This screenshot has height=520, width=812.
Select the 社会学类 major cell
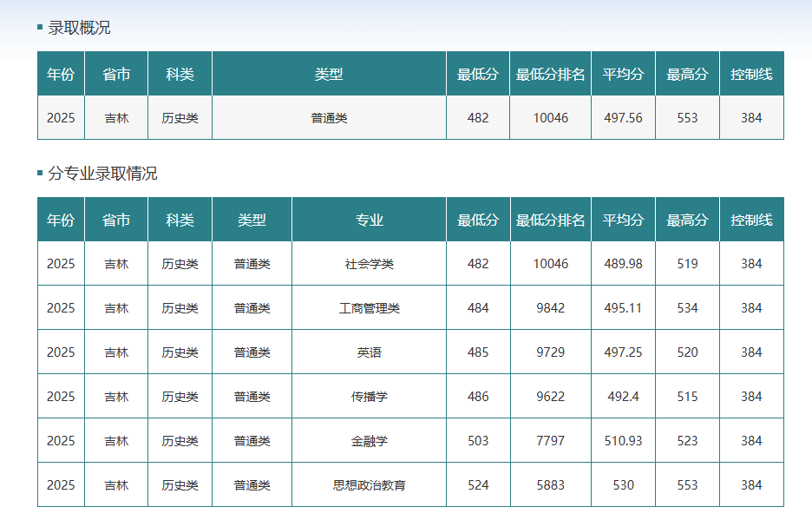click(370, 264)
